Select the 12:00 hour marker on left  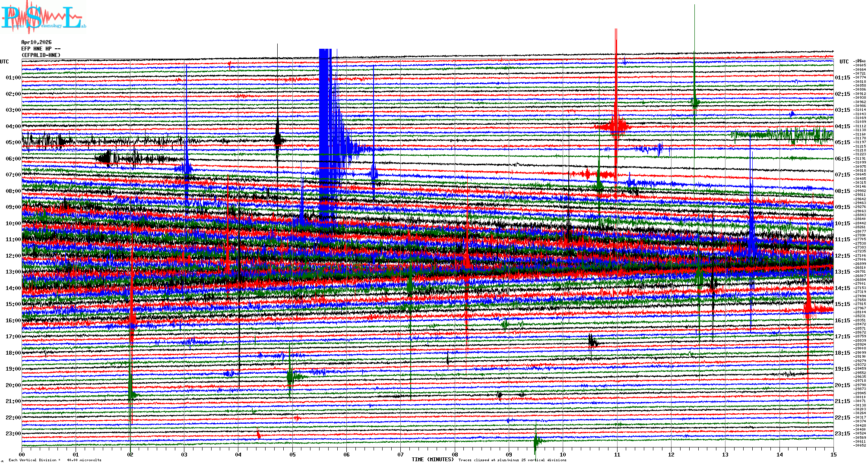[13, 256]
